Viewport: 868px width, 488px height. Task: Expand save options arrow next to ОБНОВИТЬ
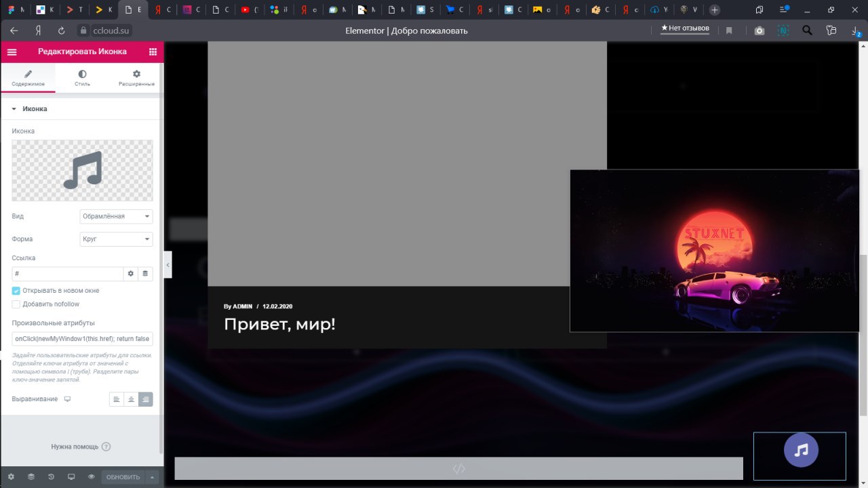click(x=152, y=477)
